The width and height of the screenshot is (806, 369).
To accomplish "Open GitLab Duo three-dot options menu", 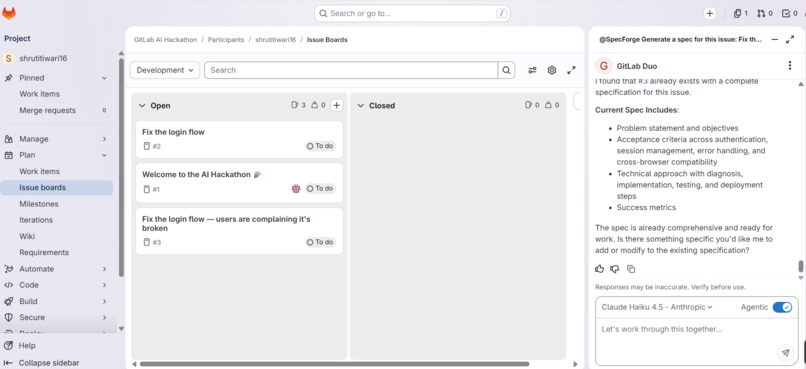I will (x=790, y=66).
